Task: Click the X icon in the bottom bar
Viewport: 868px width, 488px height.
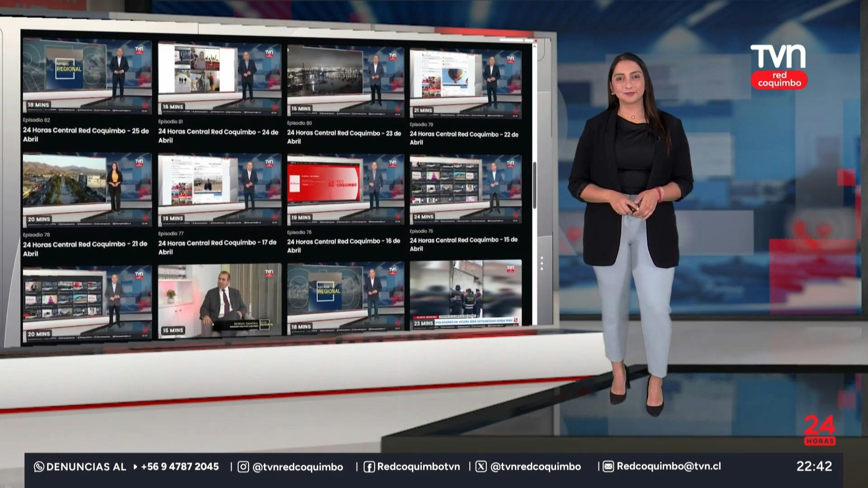Action: 481,467
